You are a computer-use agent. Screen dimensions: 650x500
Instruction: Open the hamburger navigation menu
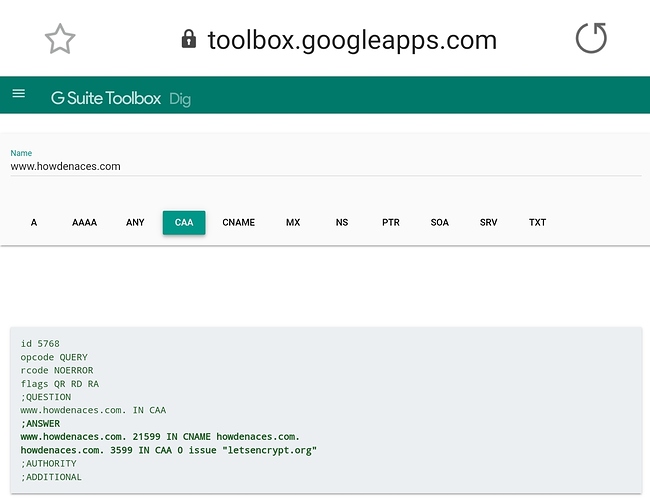click(19, 94)
